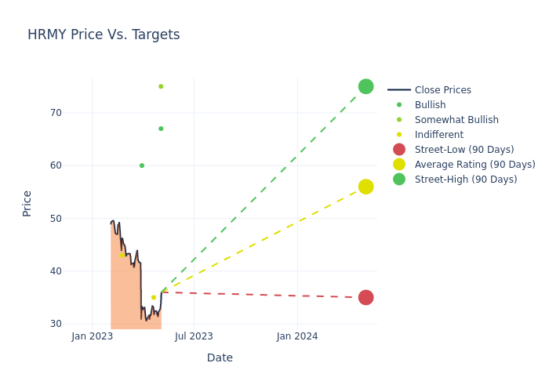Toggle Average Rating (90 Days) legend
The height and width of the screenshot is (392, 549).
pyautogui.click(x=474, y=165)
